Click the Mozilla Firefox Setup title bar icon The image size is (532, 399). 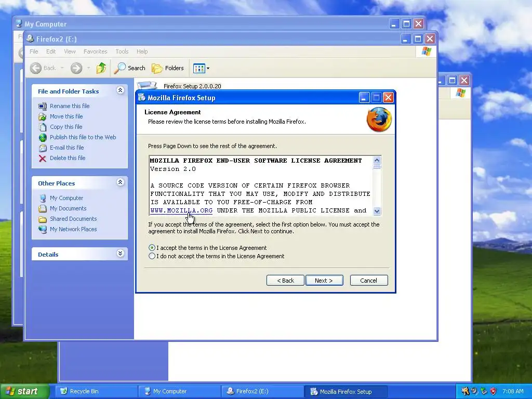tap(142, 98)
